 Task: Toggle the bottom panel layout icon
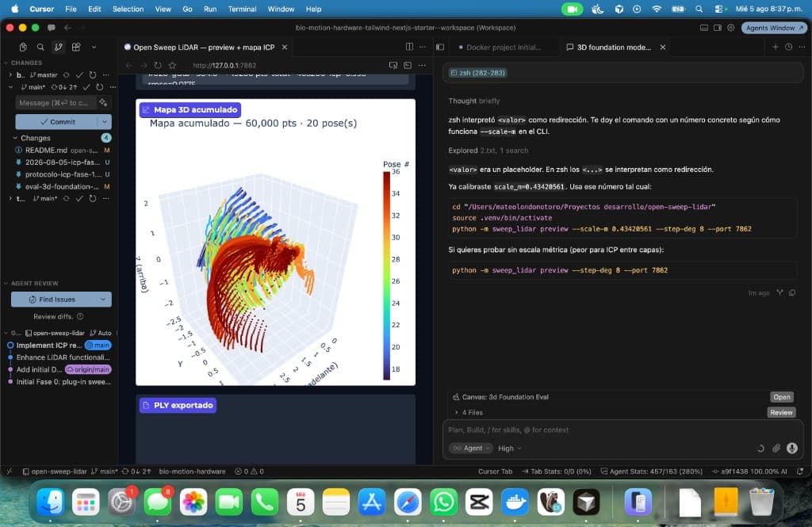pos(704,28)
